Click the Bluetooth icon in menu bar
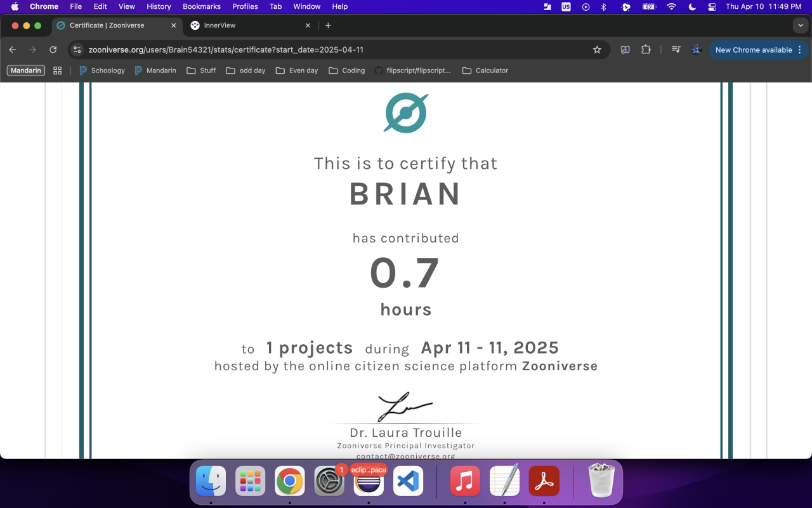This screenshot has width=812, height=508. tap(604, 6)
